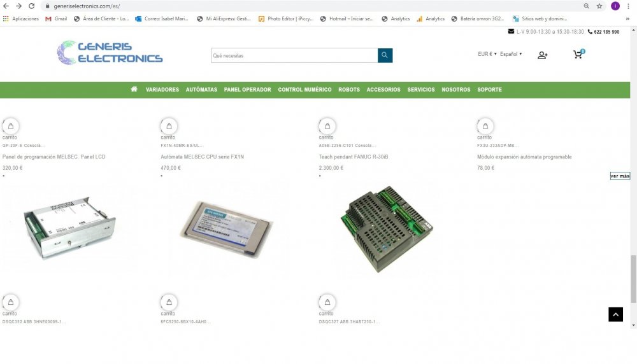This screenshot has width=637, height=364.
Task: Open the Chrome profile avatar
Action: pos(615,6)
